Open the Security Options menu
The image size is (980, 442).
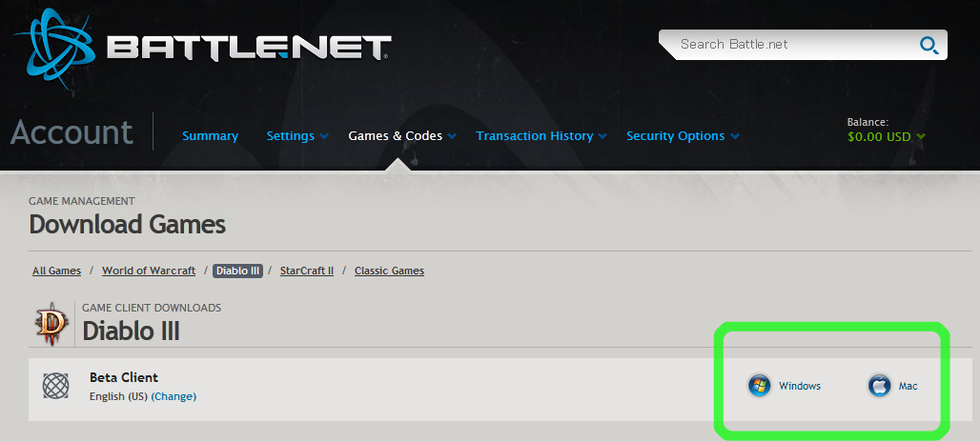(x=676, y=135)
